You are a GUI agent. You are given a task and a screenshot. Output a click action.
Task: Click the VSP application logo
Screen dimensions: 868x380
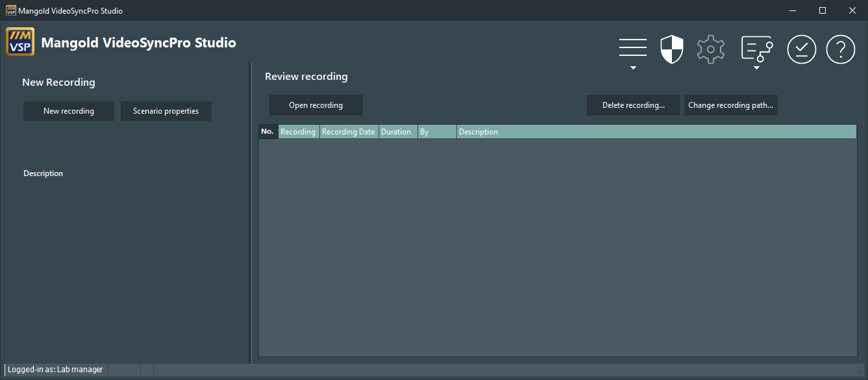(20, 42)
